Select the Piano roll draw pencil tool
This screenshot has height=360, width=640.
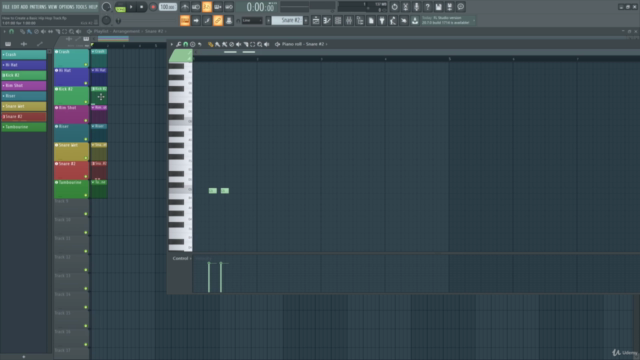tap(211, 44)
